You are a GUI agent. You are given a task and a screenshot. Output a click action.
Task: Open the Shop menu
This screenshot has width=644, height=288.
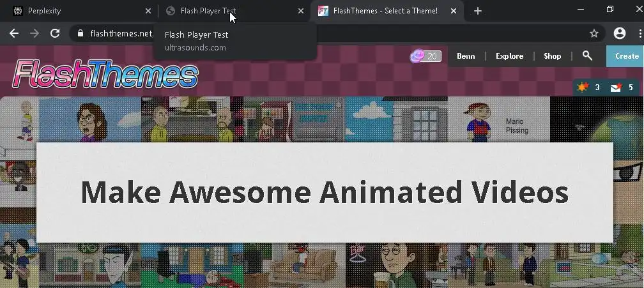click(553, 56)
